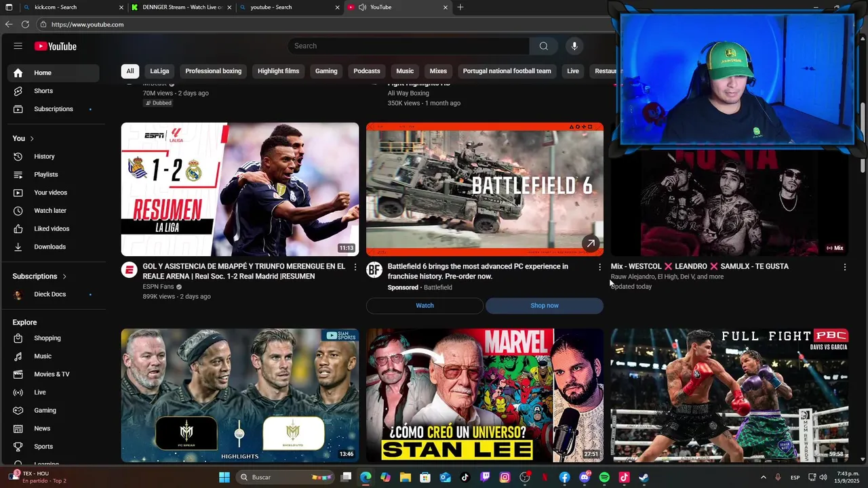The image size is (868, 488).
Task: Play the Davis vs Garcia full fight thumbnail
Action: (730, 395)
